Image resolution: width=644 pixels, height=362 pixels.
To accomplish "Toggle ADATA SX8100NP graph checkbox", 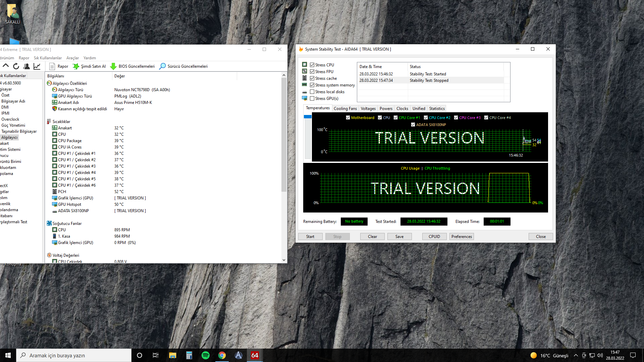I will point(413,125).
